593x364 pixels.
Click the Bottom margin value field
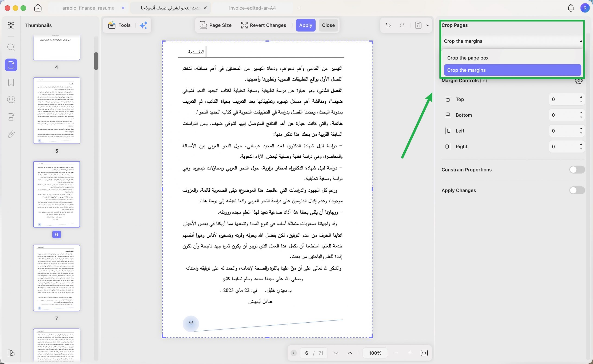563,115
